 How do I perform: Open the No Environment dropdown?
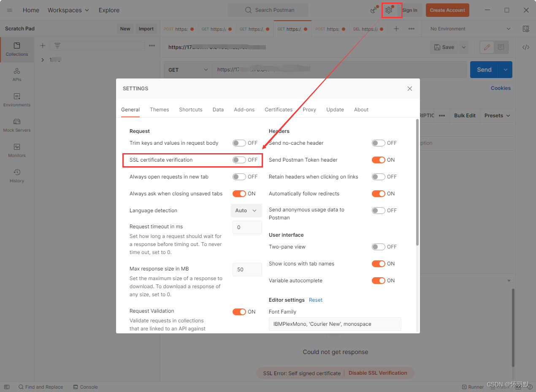click(x=470, y=29)
